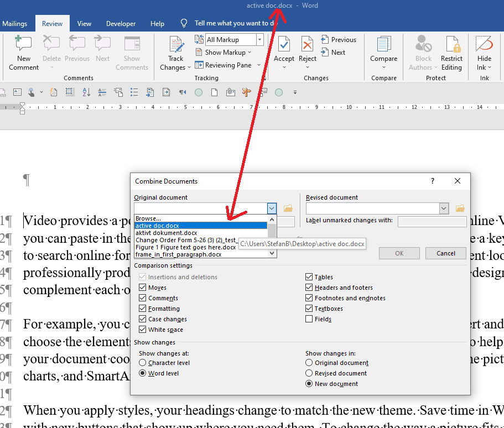Click the Label unmarked changes with field
Screen dimensions: 504x428
(432, 222)
